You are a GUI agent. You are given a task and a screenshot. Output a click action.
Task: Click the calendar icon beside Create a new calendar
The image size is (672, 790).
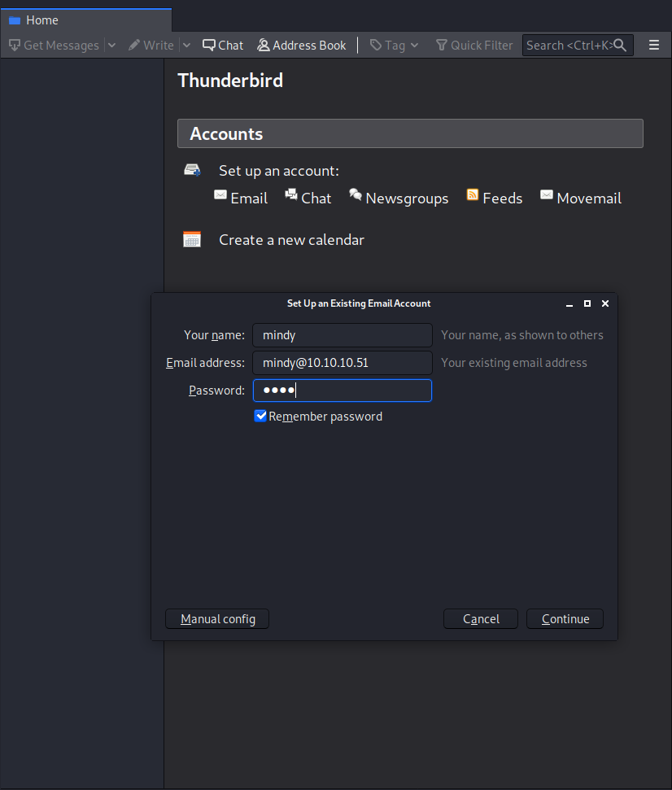click(191, 239)
